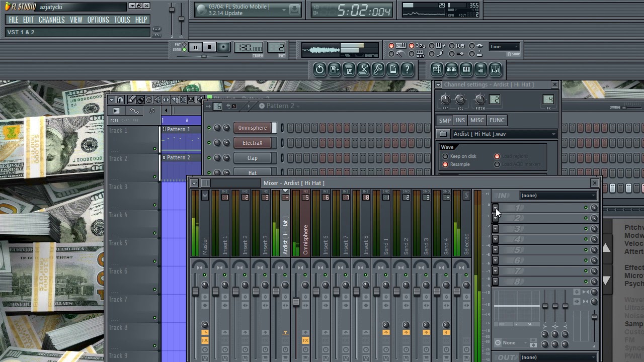Screen dimensions: 644x362
Task: Click the Render as audio file icon
Action: pyautogui.click(x=349, y=69)
